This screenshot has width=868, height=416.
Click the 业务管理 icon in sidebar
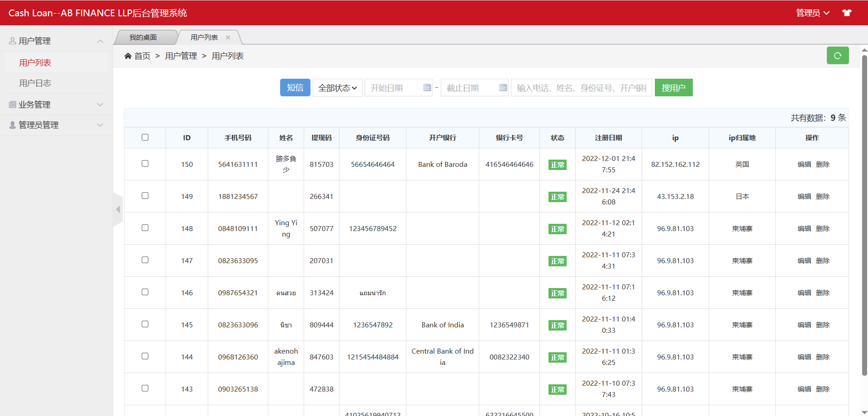coord(13,105)
